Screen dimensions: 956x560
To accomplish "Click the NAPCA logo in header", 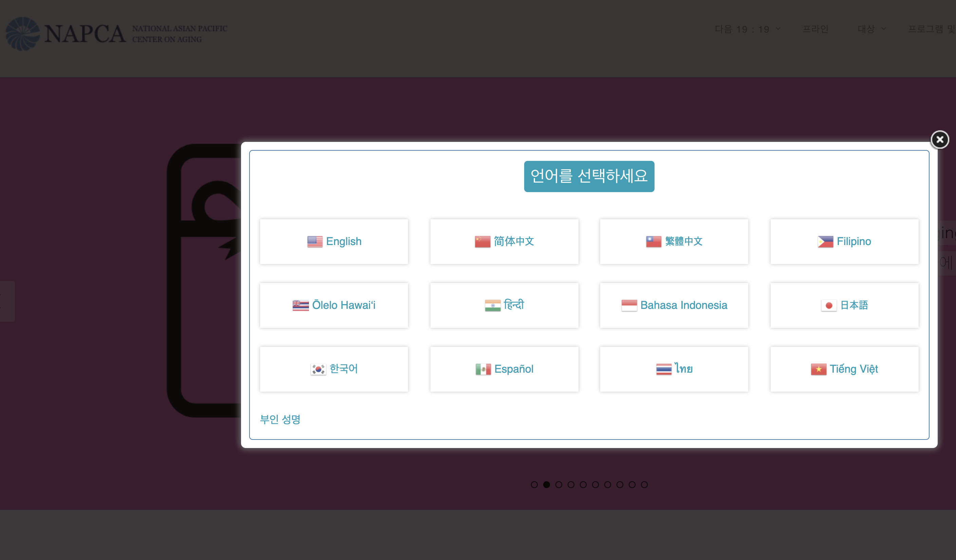I will tap(116, 34).
